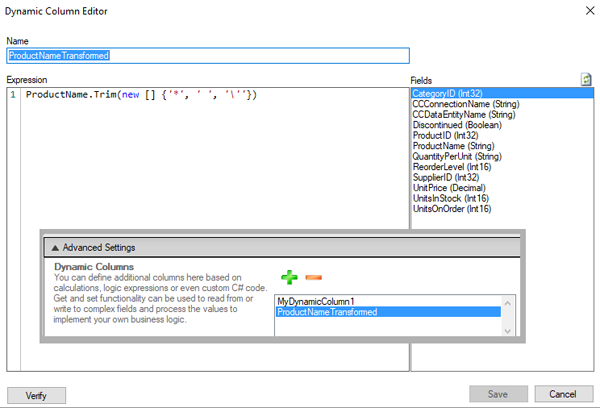
Task: Click the green plus add column icon
Action: pos(290,277)
